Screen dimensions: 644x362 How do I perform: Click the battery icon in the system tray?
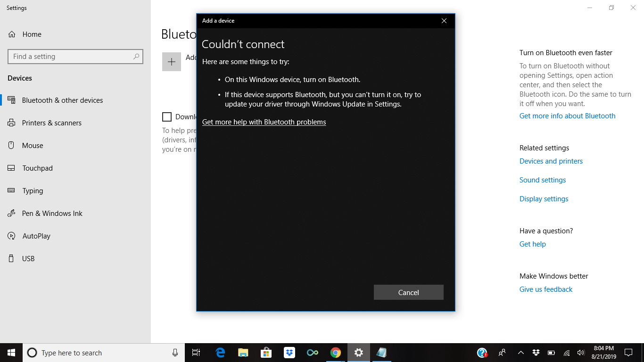pos(551,353)
